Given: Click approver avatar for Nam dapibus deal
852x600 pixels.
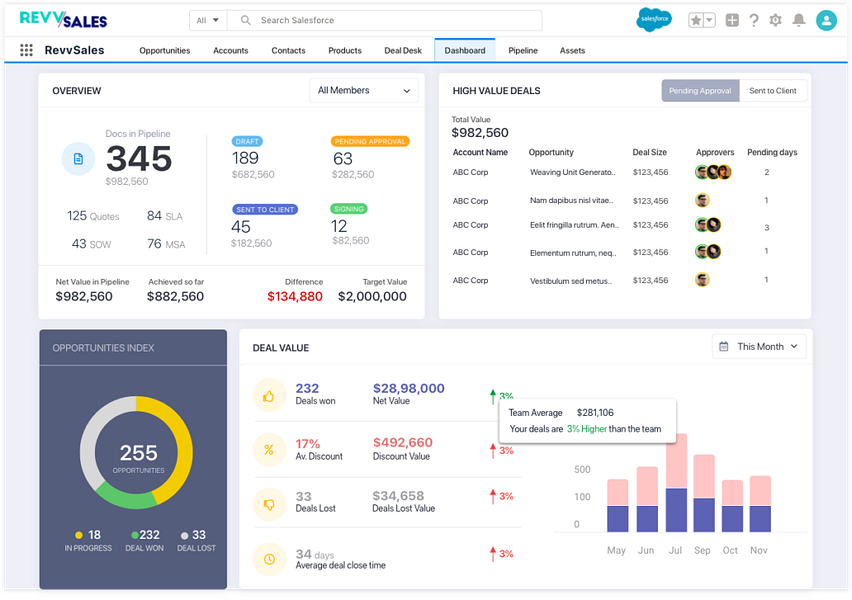Looking at the screenshot, I should click(702, 200).
